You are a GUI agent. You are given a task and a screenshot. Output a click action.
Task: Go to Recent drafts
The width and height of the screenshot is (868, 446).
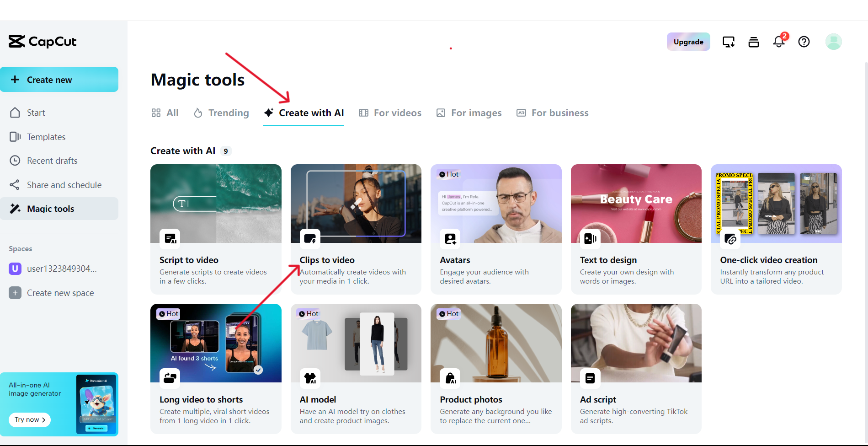click(52, 161)
